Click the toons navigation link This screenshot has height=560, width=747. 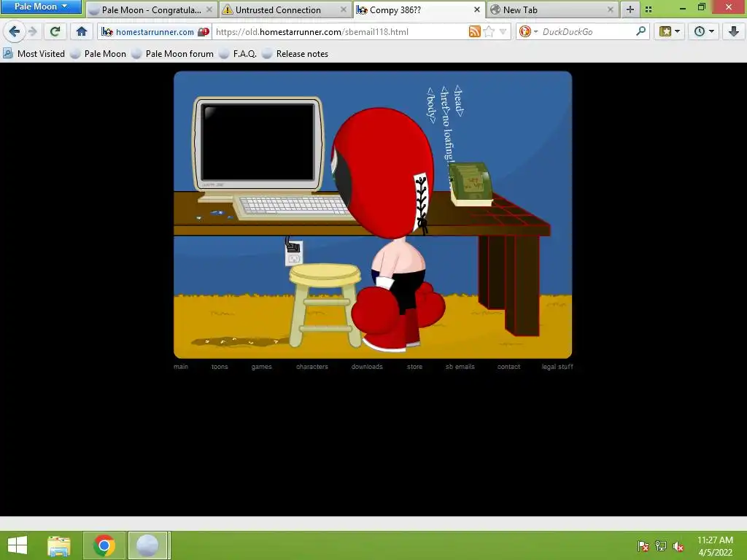pos(220,367)
